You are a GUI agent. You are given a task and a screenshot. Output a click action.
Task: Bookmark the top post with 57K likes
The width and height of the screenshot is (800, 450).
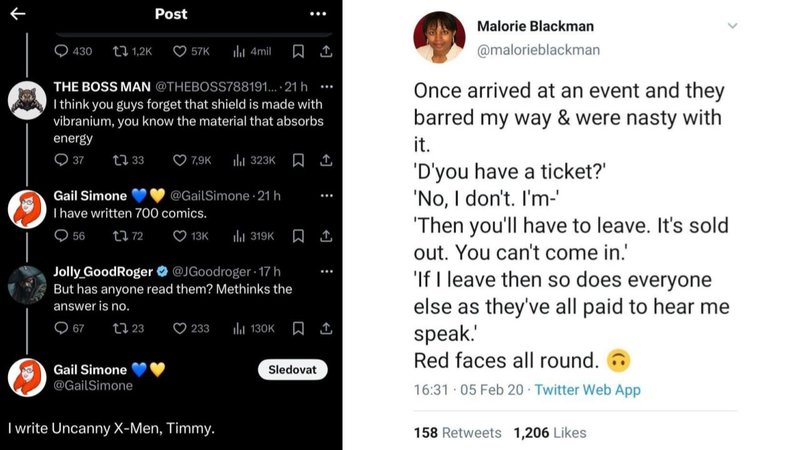(x=297, y=51)
